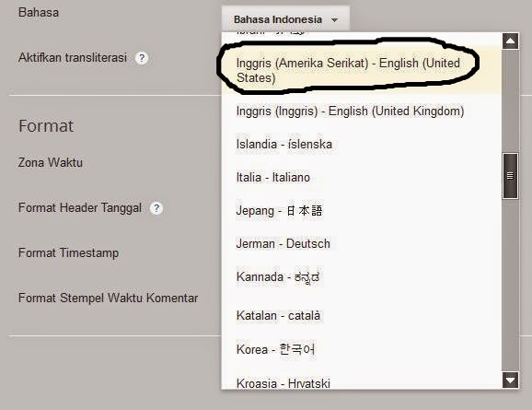Choose Italia - Italiano language option
Image resolution: width=532 pixels, height=410 pixels.
coord(362,177)
